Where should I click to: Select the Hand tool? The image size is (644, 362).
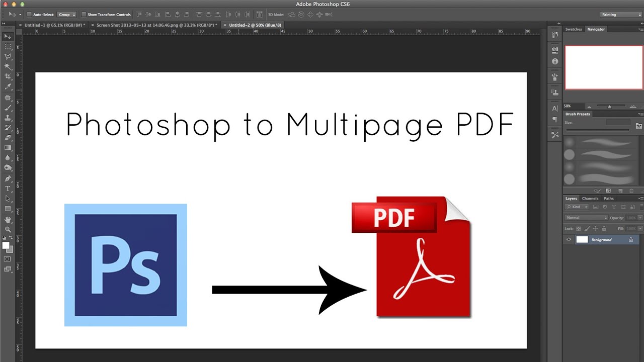click(x=8, y=220)
